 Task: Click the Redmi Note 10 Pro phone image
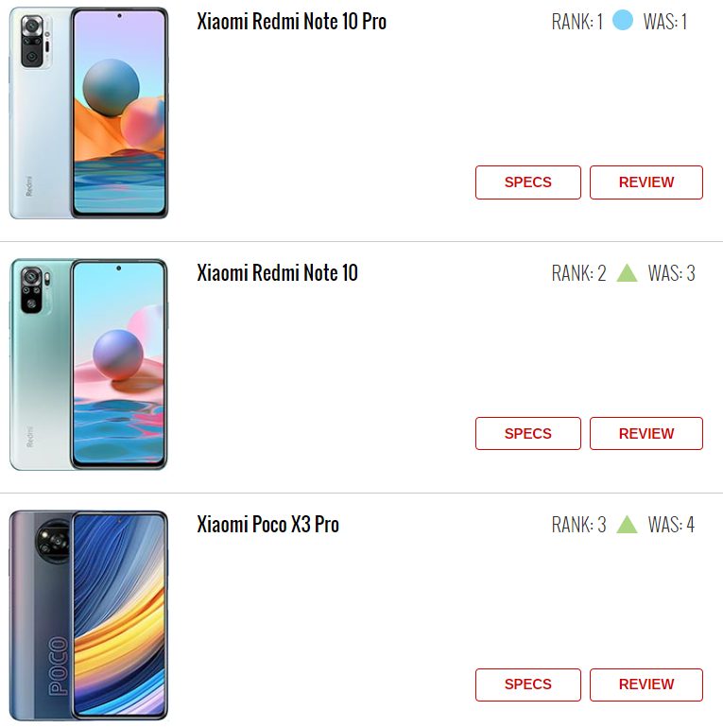pos(89,113)
